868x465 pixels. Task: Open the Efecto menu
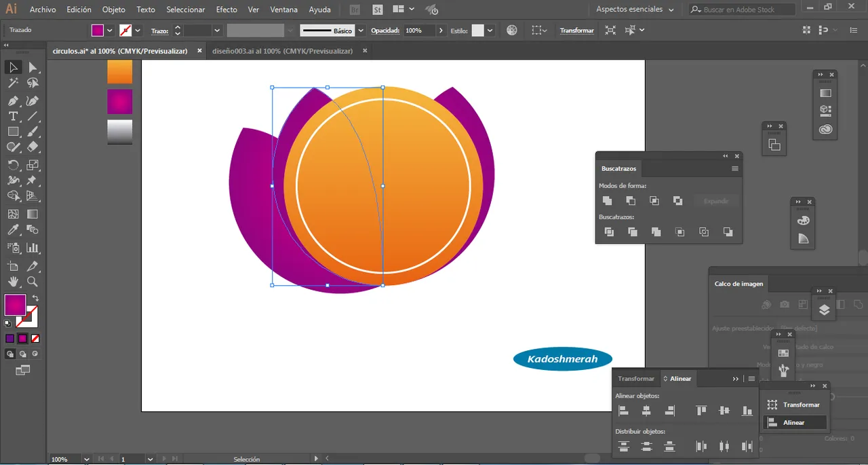226,10
